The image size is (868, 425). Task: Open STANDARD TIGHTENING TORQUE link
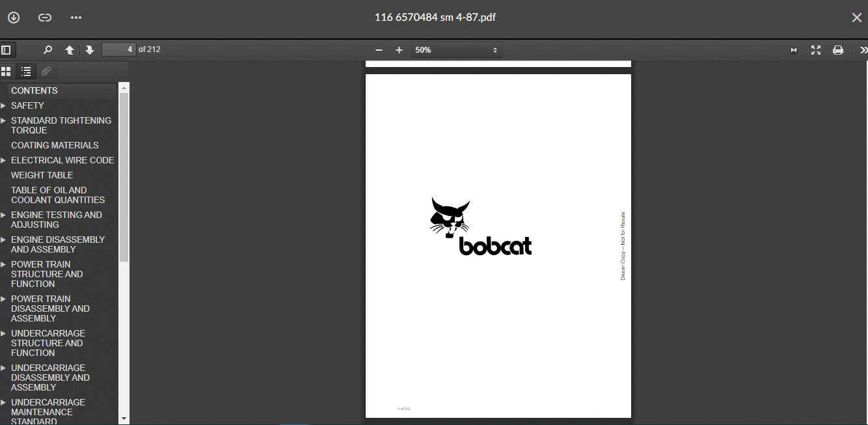coord(61,125)
